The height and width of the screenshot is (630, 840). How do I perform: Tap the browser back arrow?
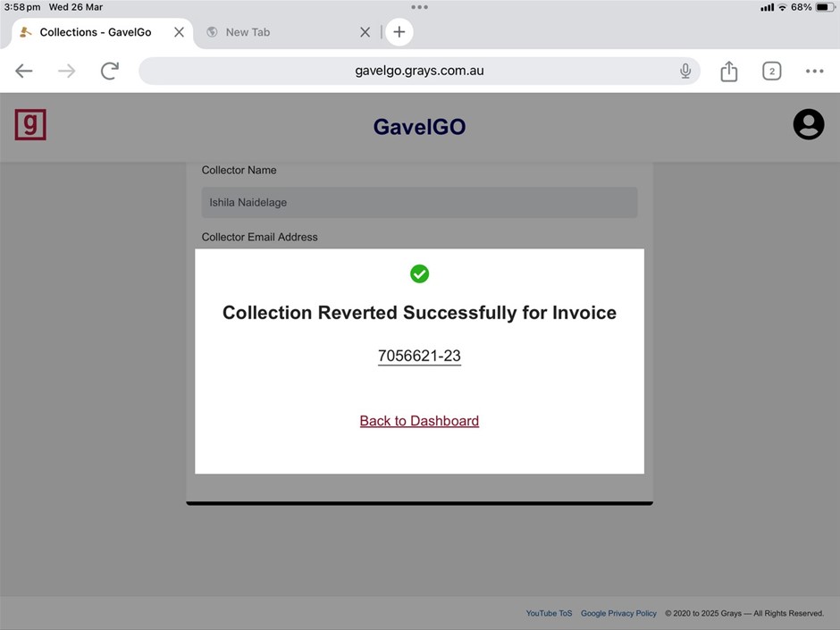[24, 71]
